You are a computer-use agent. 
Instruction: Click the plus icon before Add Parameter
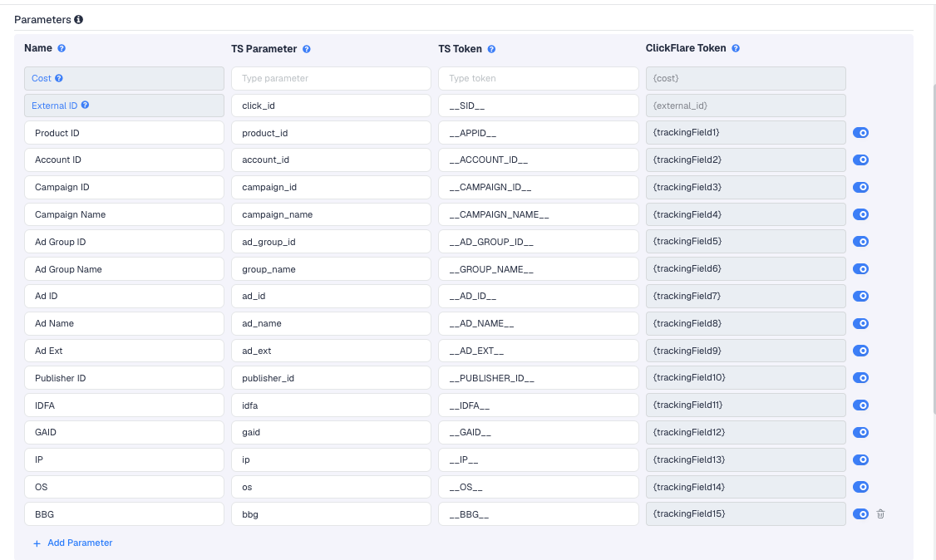click(x=37, y=543)
